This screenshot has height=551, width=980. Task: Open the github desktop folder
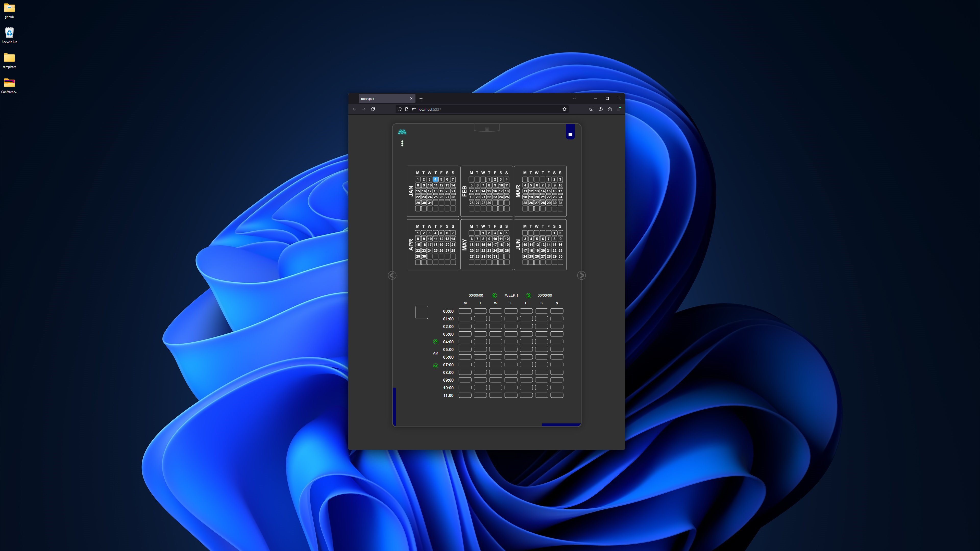click(9, 11)
